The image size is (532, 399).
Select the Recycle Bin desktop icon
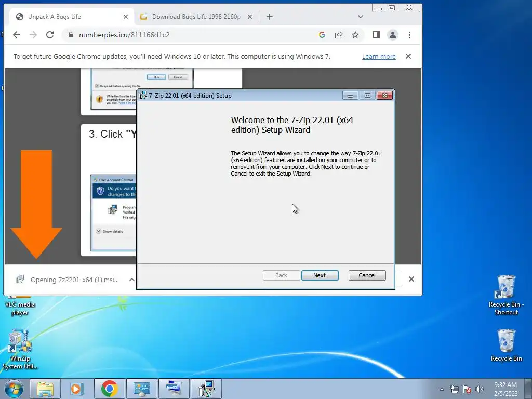(506, 345)
